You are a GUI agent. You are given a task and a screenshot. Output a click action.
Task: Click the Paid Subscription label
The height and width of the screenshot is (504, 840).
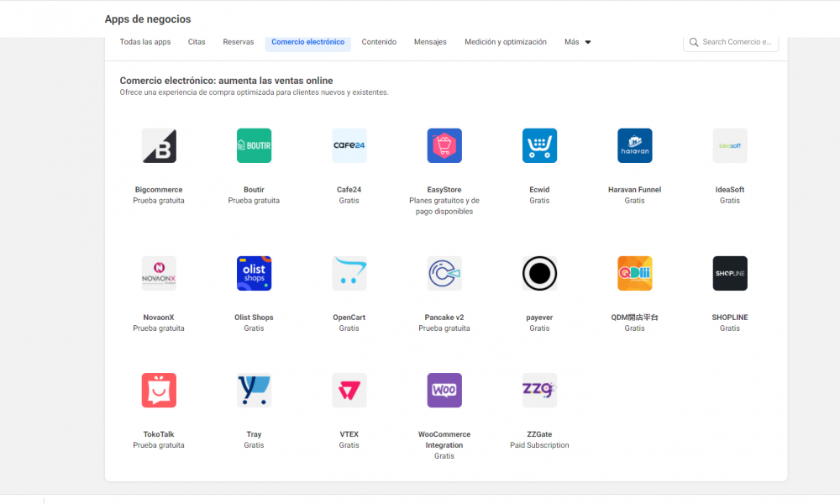click(x=539, y=445)
